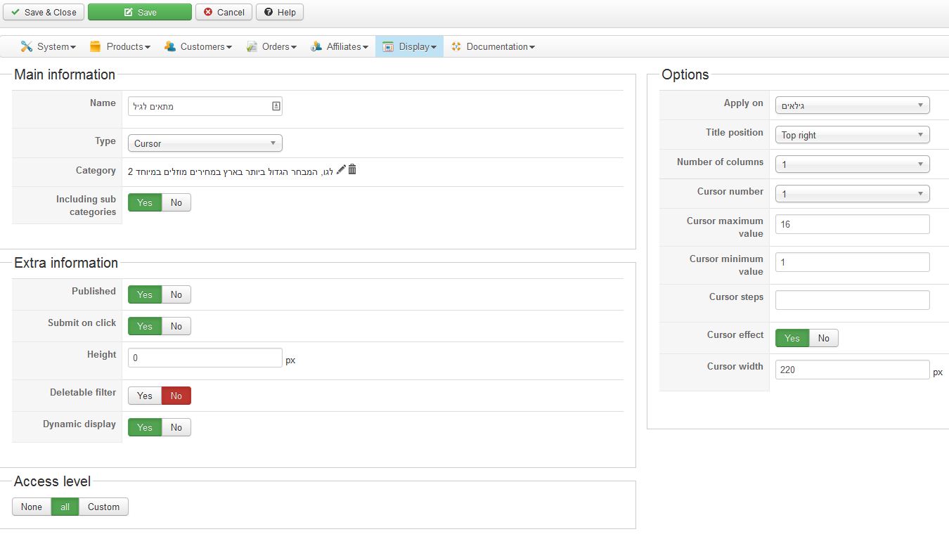Choose all for Access level
The image size is (949, 560).
point(65,507)
